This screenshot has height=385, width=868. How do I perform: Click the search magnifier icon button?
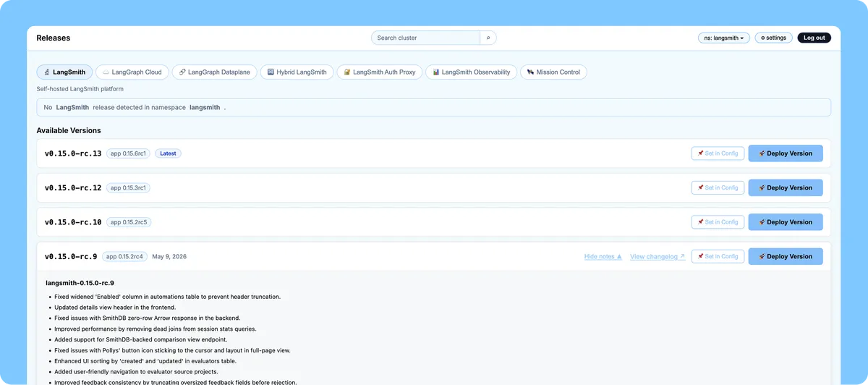tap(488, 38)
